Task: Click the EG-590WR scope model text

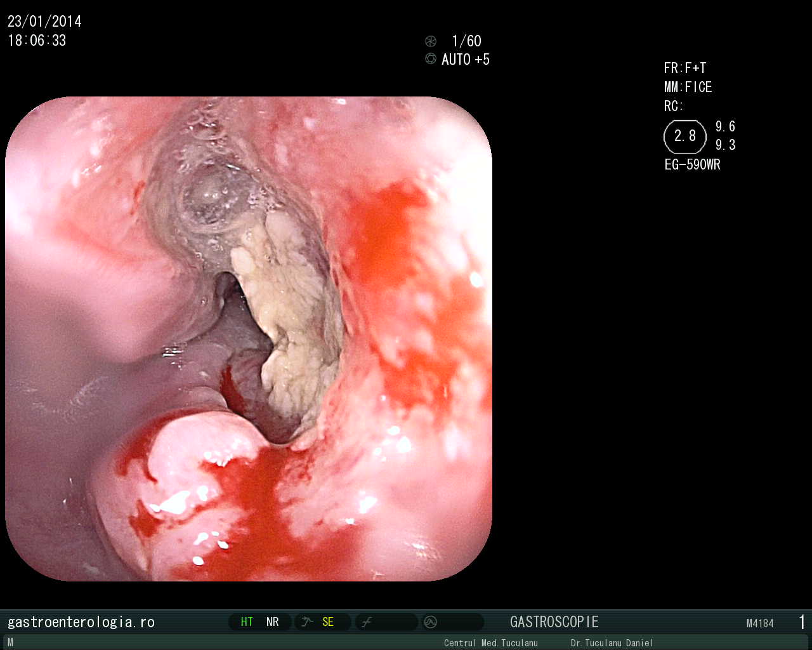Action: click(693, 165)
